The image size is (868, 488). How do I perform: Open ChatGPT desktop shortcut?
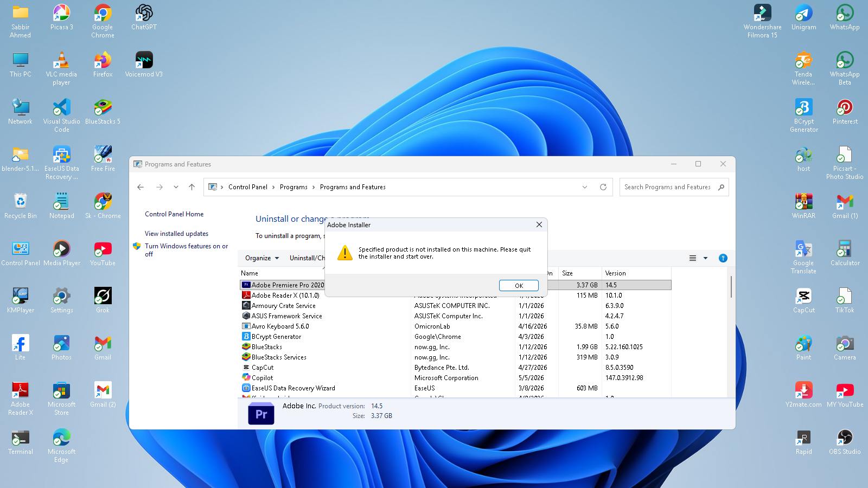click(144, 17)
